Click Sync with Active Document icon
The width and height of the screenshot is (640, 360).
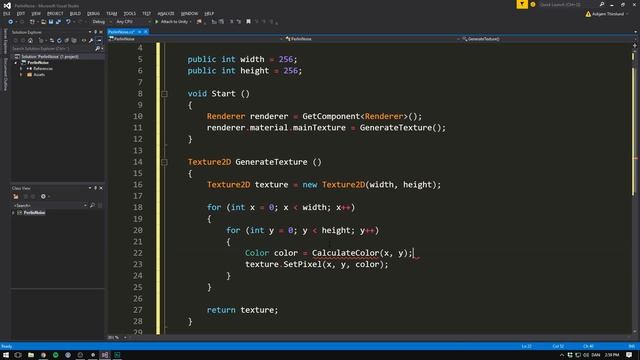(52, 40)
